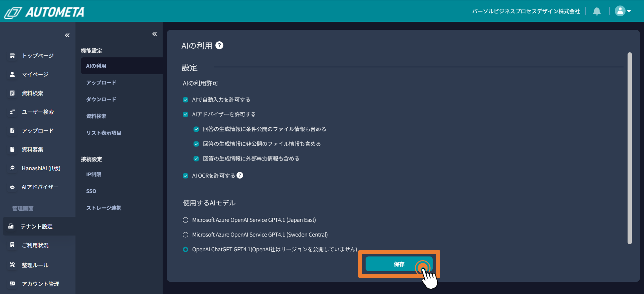Click the 機能設定 section heading
The height and width of the screenshot is (294, 644).
click(92, 51)
